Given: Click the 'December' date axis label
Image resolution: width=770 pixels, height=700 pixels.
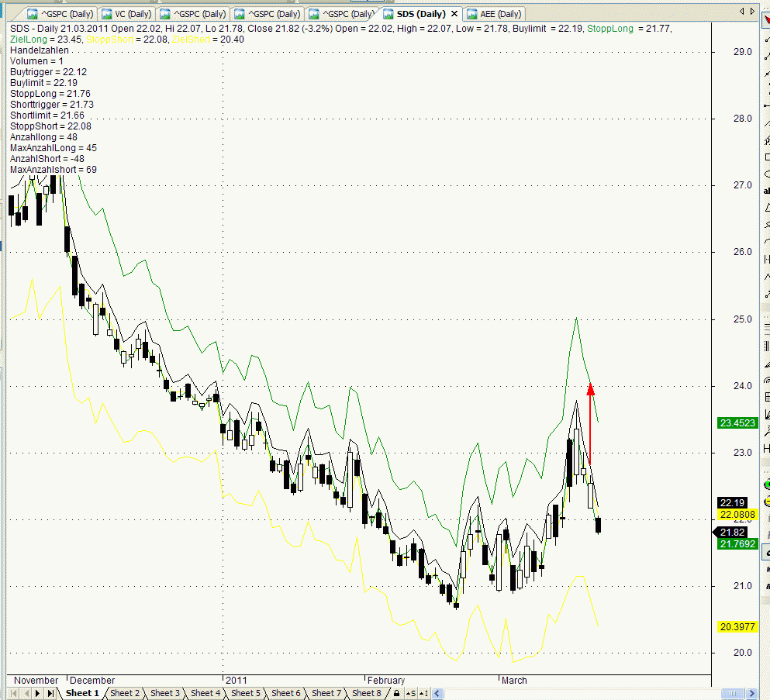Looking at the screenshot, I should 92,681.
